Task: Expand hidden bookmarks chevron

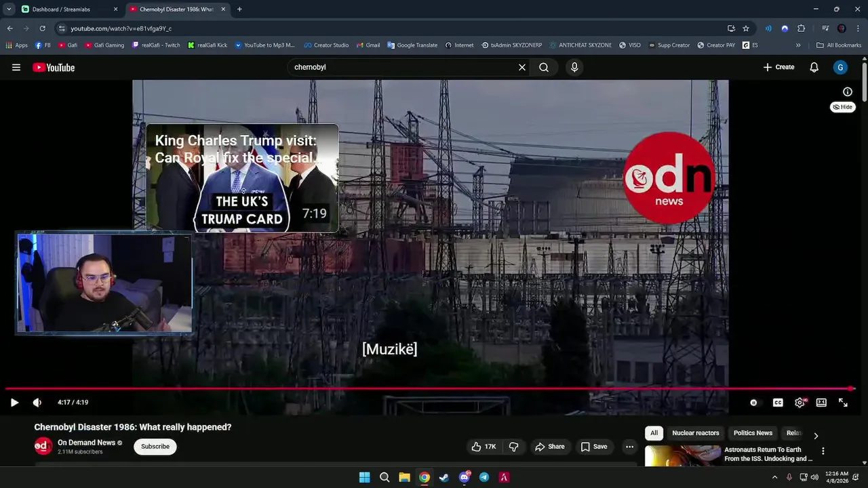Action: point(798,45)
